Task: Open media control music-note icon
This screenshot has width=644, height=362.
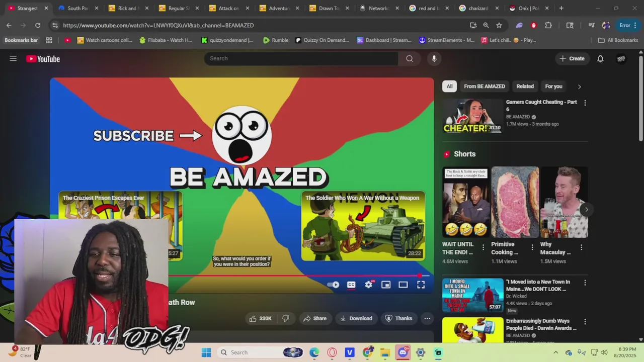Action: point(592,25)
